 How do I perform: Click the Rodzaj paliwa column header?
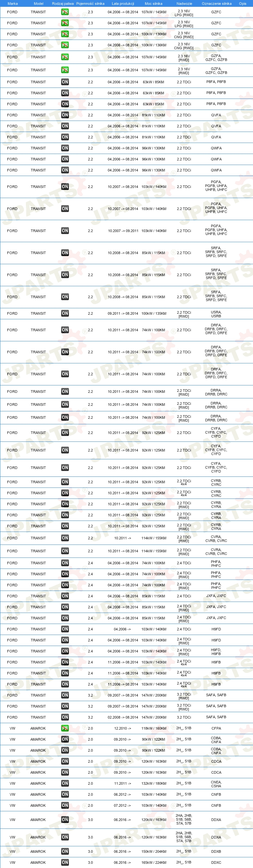coord(63,4)
